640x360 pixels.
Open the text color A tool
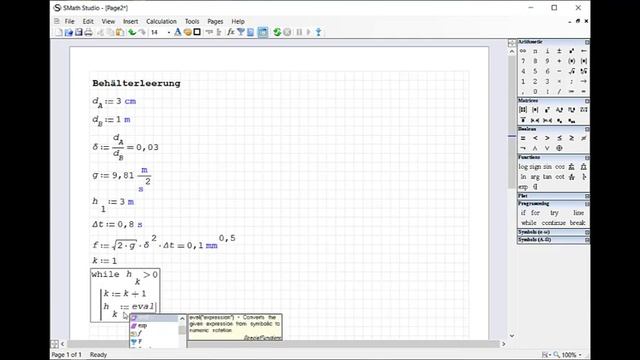click(x=178, y=32)
